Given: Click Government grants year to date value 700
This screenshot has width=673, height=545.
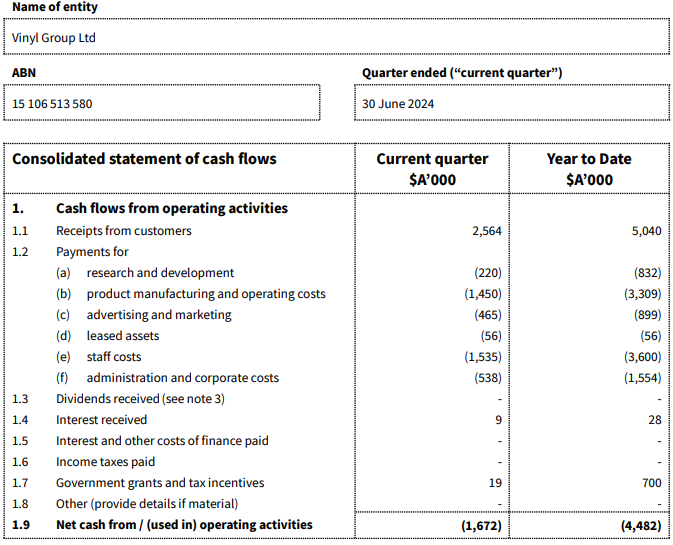Looking at the screenshot, I should tap(650, 483).
